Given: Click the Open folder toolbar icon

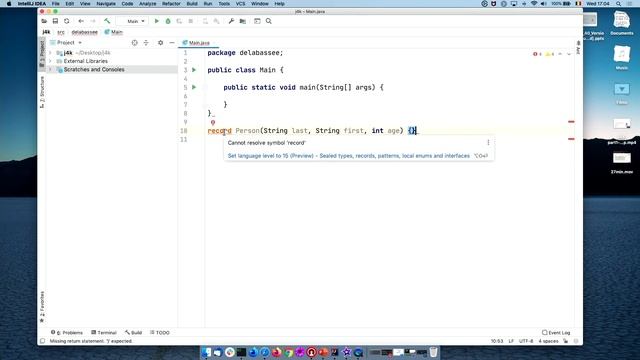Looking at the screenshot, I should coord(44,21).
